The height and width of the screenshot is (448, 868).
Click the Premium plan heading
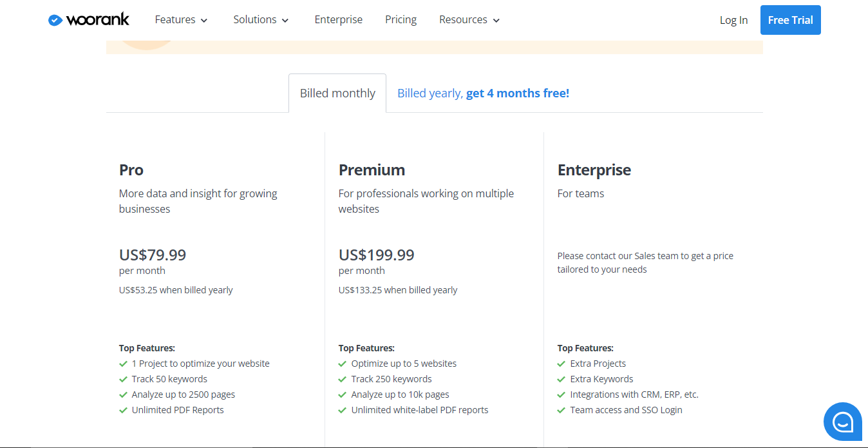(x=372, y=170)
